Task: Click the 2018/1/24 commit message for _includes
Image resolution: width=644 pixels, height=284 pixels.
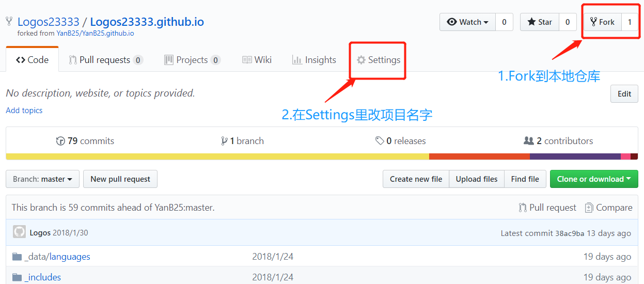Action: 273,277
